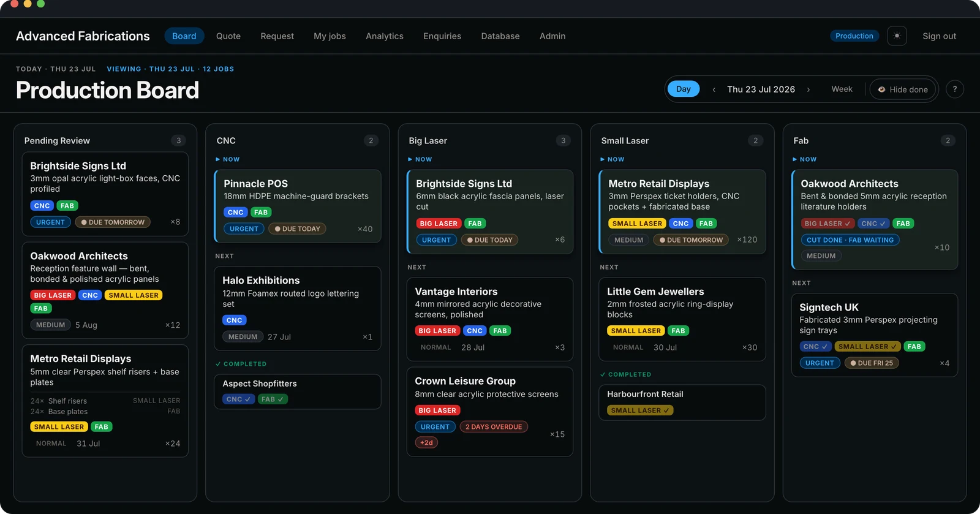Click SMALL LASER done tag on Harbourfront Retail

pyautogui.click(x=640, y=410)
